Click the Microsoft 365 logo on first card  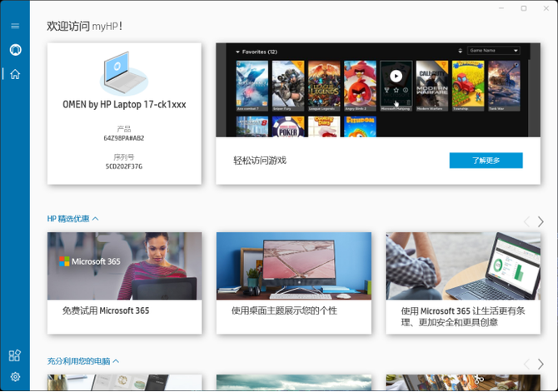pyautogui.click(x=90, y=261)
